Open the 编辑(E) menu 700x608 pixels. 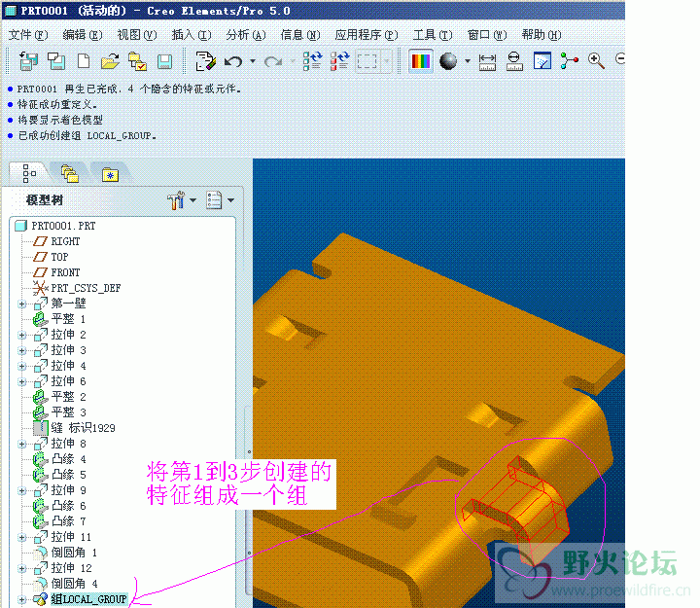82,34
